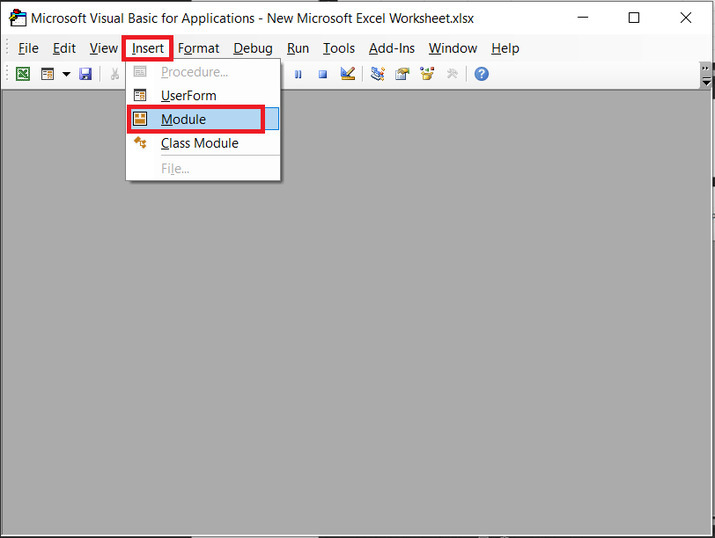Choose File... in the Insert menu
The image size is (715, 538).
pos(203,169)
